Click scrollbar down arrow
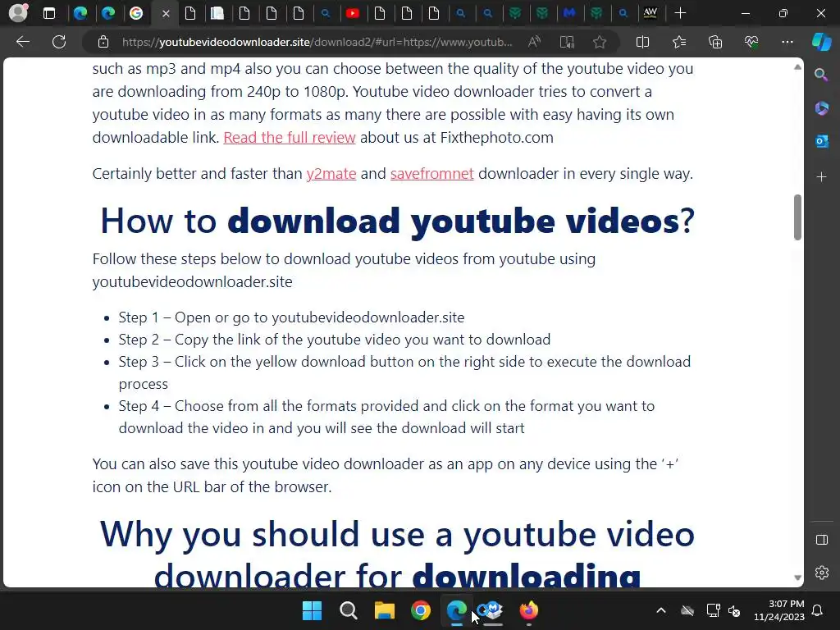The width and height of the screenshot is (840, 630). [797, 577]
